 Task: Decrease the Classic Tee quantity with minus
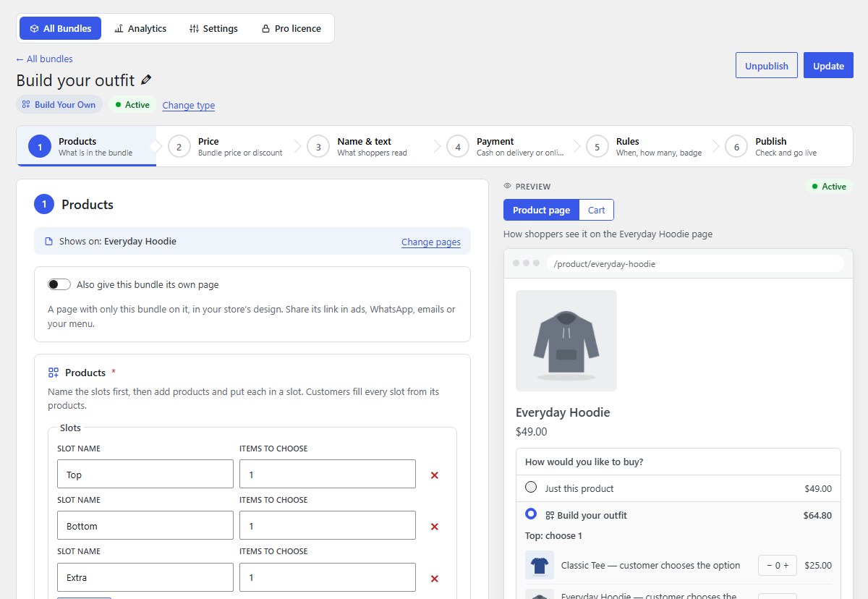tap(769, 566)
